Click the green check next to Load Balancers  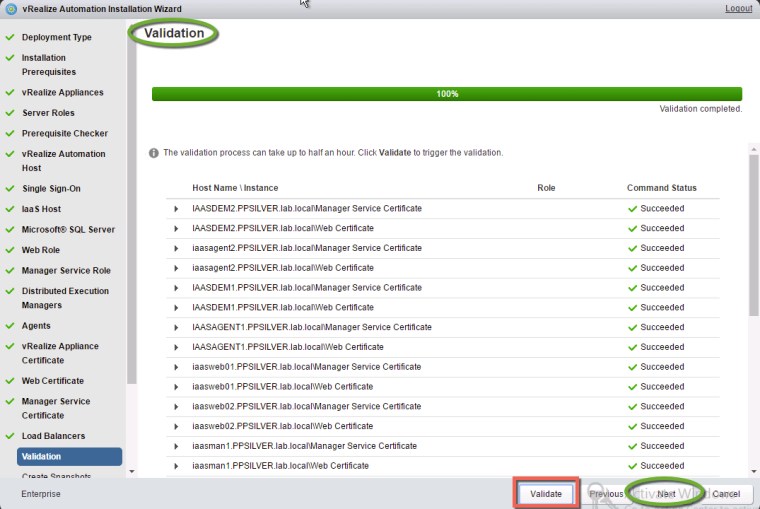click(10, 435)
